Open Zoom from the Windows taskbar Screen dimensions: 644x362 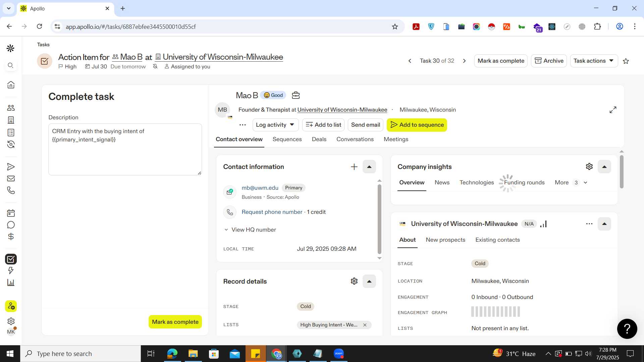pyautogui.click(x=339, y=354)
